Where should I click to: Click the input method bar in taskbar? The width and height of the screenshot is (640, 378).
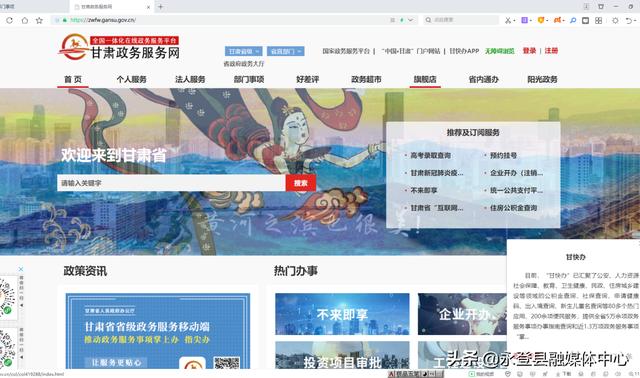(x=416, y=374)
